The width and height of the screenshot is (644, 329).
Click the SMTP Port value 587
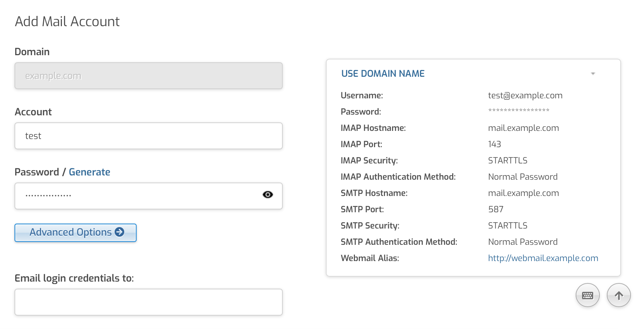[x=495, y=209]
